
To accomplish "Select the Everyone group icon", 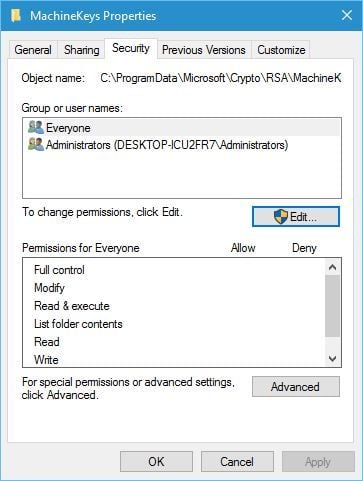I will 36,127.
